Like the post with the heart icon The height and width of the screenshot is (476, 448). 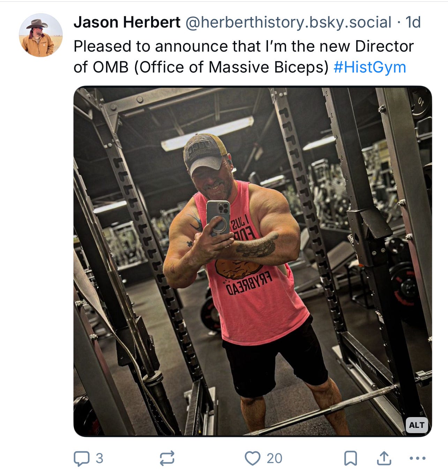[x=253, y=458]
